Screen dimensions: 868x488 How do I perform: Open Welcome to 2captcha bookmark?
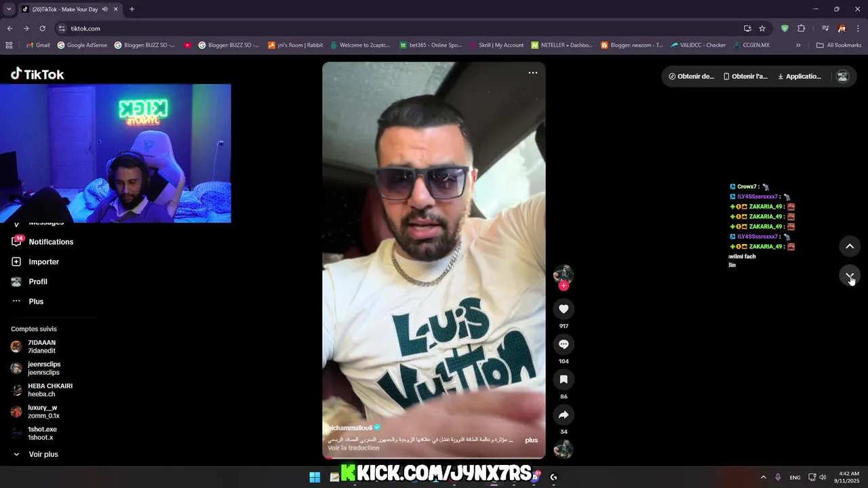[359, 45]
